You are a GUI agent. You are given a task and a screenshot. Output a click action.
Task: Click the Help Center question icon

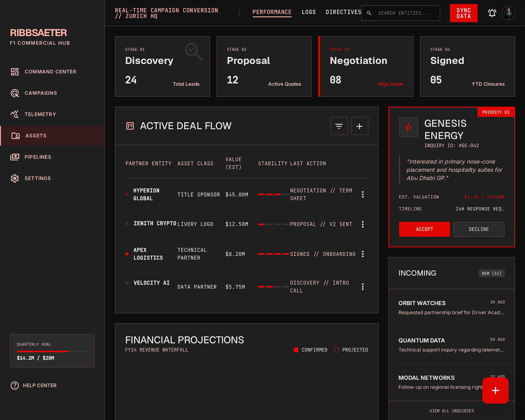click(15, 386)
